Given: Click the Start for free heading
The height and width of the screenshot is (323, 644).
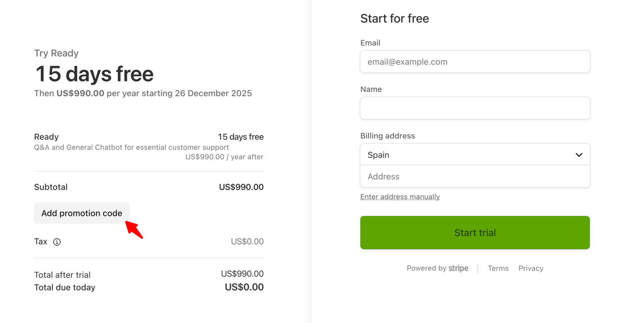Looking at the screenshot, I should point(394,18).
